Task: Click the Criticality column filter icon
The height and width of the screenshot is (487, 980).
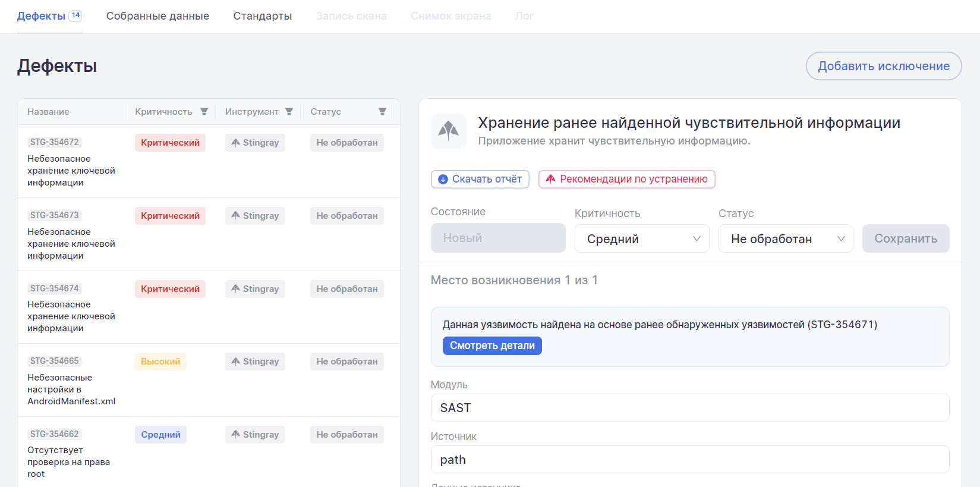Action: 204,112
